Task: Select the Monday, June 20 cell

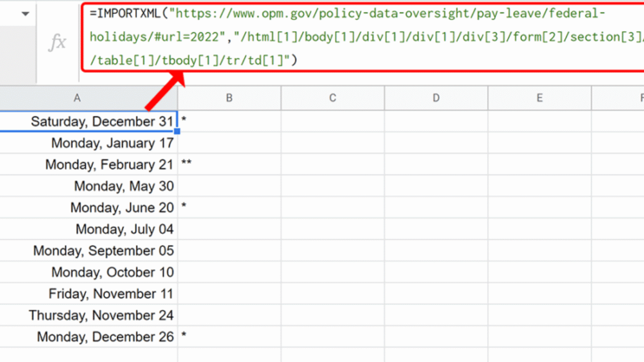Action: coord(122,208)
